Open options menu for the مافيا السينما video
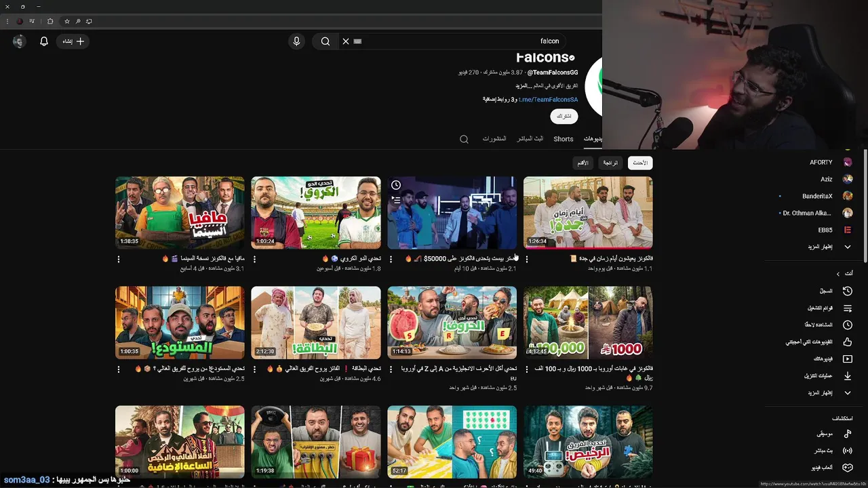The height and width of the screenshot is (488, 868). [x=119, y=259]
